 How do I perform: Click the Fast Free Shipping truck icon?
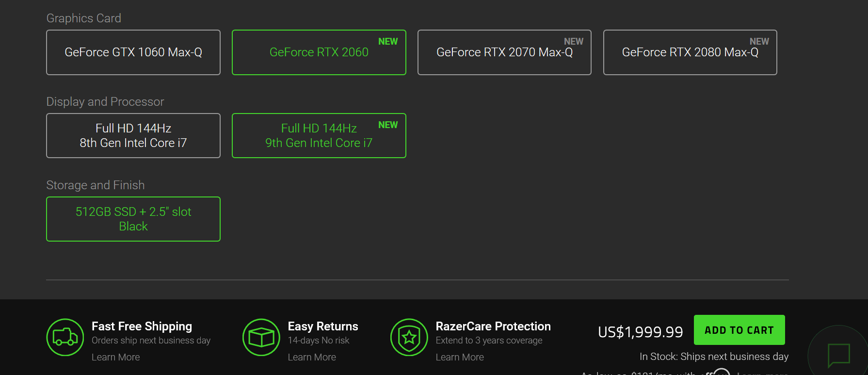pos(65,337)
